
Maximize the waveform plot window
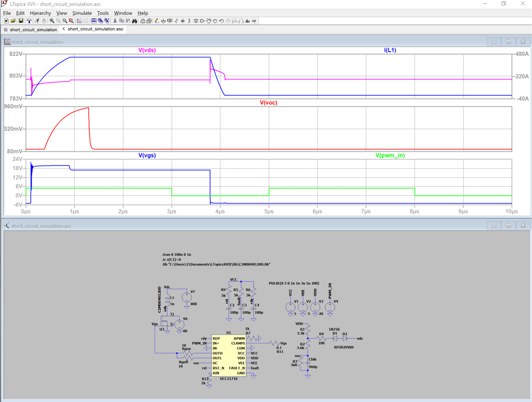(x=508, y=42)
